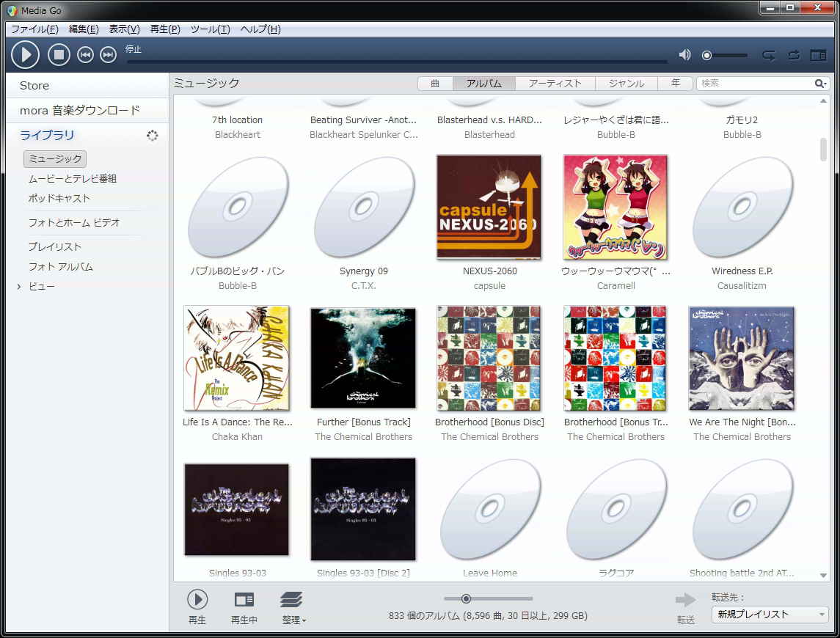Select フォト アルバム in the sidebar
This screenshot has height=638, width=840.
tap(61, 267)
